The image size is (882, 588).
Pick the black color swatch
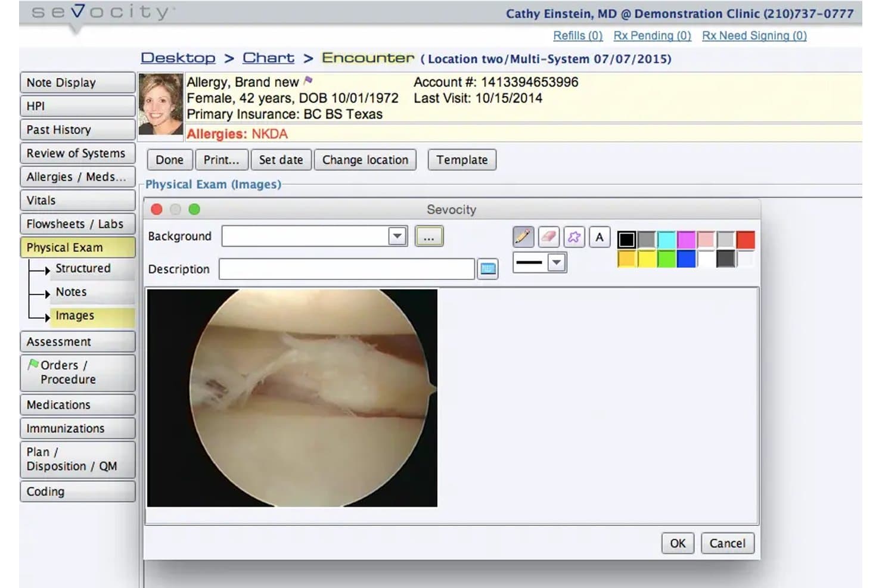point(626,240)
